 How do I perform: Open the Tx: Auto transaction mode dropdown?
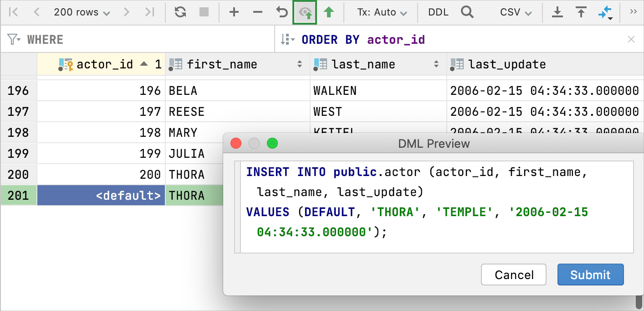click(x=382, y=12)
